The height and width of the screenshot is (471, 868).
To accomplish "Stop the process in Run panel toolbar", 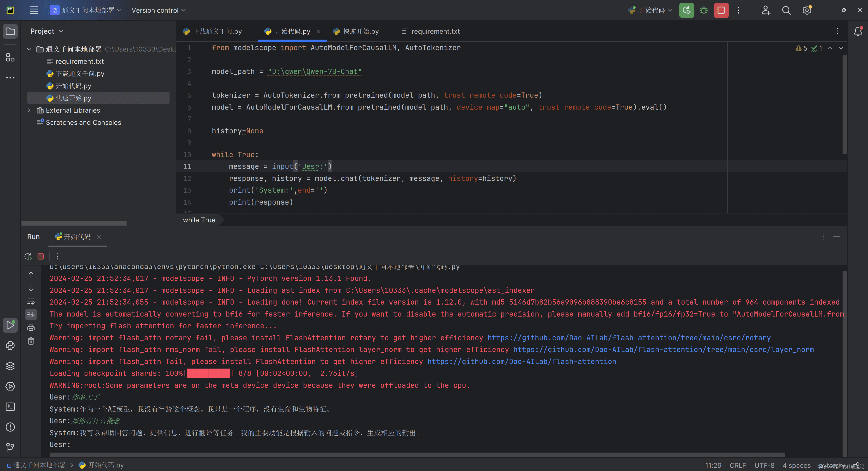I will (x=40, y=256).
